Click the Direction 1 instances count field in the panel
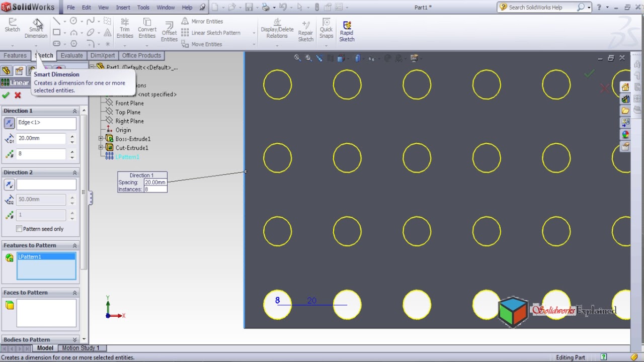This screenshot has width=644, height=362. 42,154
